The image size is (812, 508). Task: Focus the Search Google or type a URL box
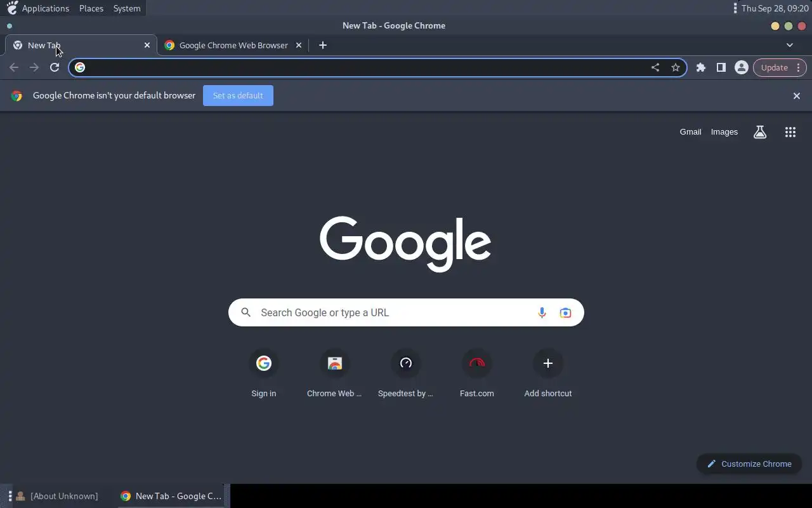[406, 312]
